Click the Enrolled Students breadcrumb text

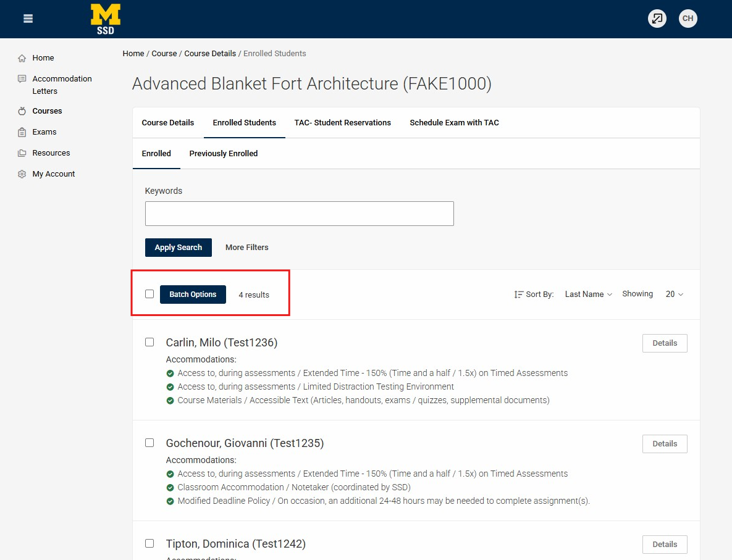click(x=274, y=54)
